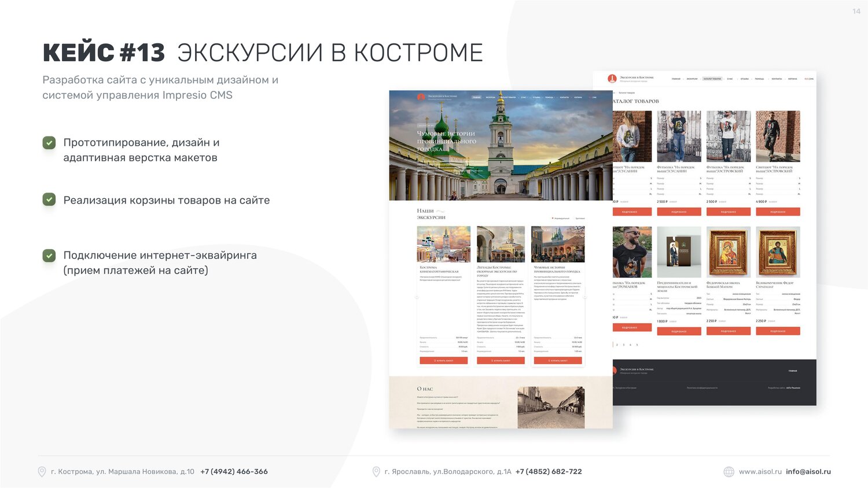
Task: Click the 'Наши экскурсии' section heading
Action: 431,214
